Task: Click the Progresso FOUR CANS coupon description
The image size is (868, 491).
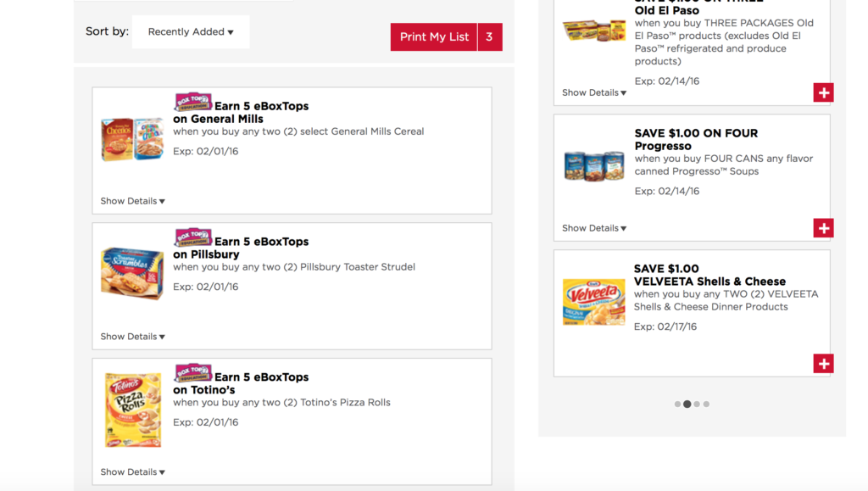Action: 724,165
